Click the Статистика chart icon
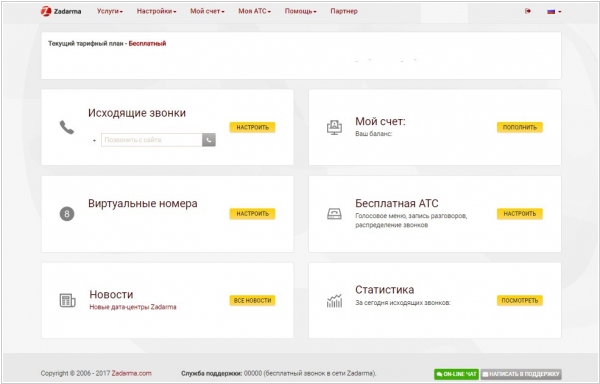 pos(334,301)
